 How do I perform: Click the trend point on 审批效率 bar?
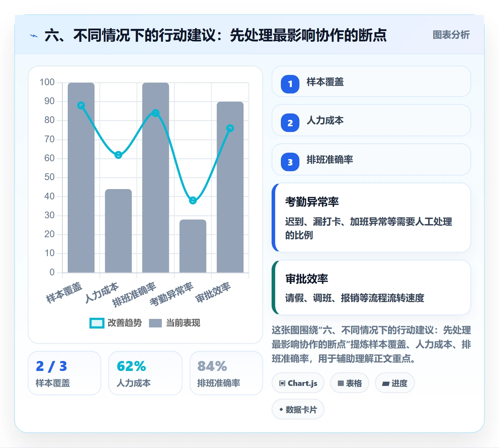tap(230, 128)
